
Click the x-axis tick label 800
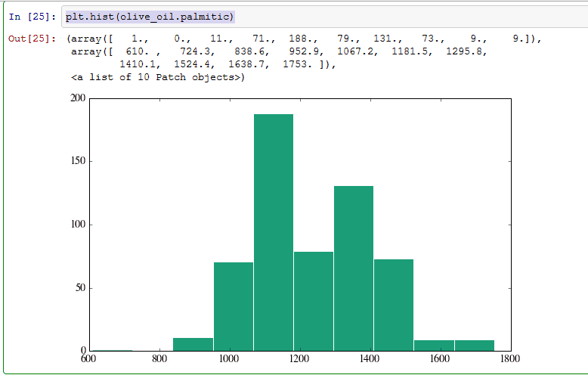click(159, 359)
